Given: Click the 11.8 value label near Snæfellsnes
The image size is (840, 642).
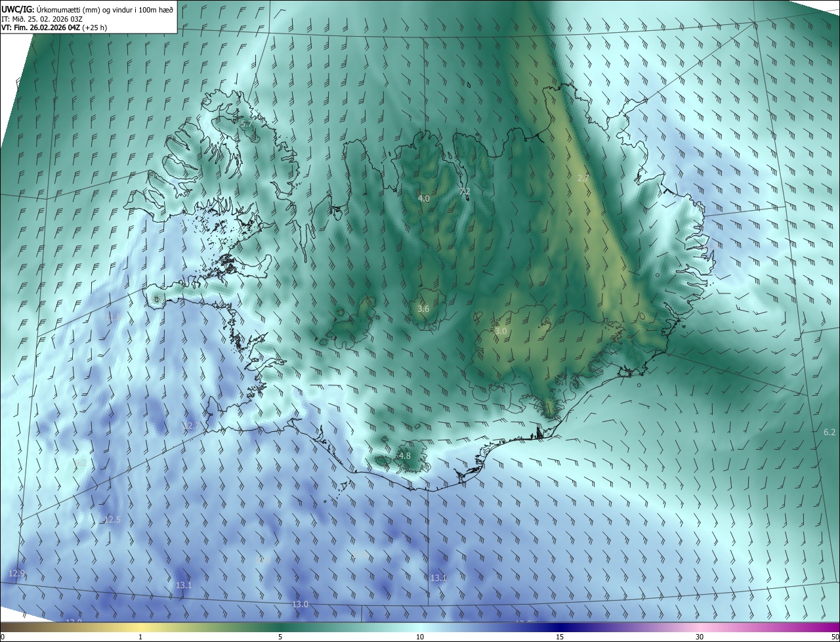Looking at the screenshot, I should click(x=113, y=317).
